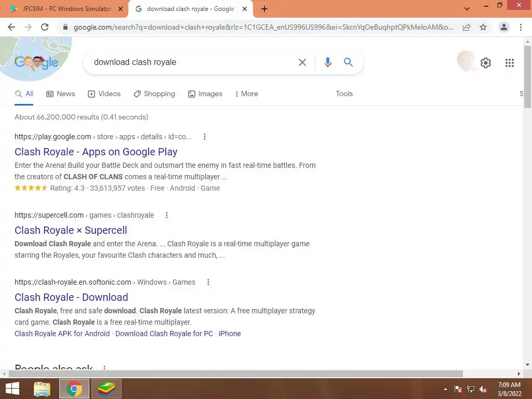Click the horizontal scroll left arrow

[4, 374]
